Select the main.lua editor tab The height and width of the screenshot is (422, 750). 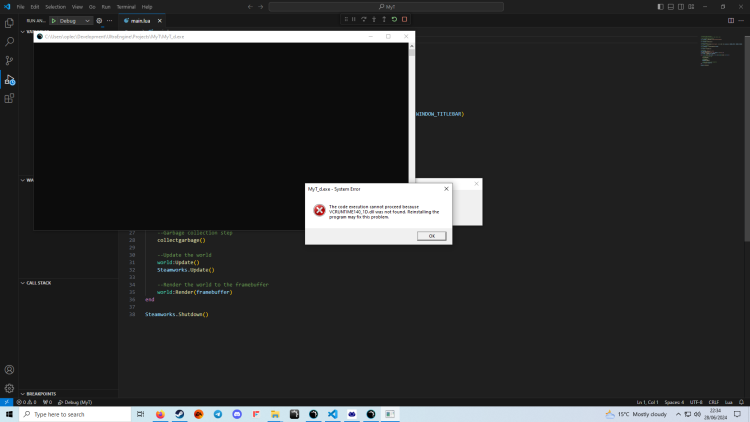tap(140, 21)
